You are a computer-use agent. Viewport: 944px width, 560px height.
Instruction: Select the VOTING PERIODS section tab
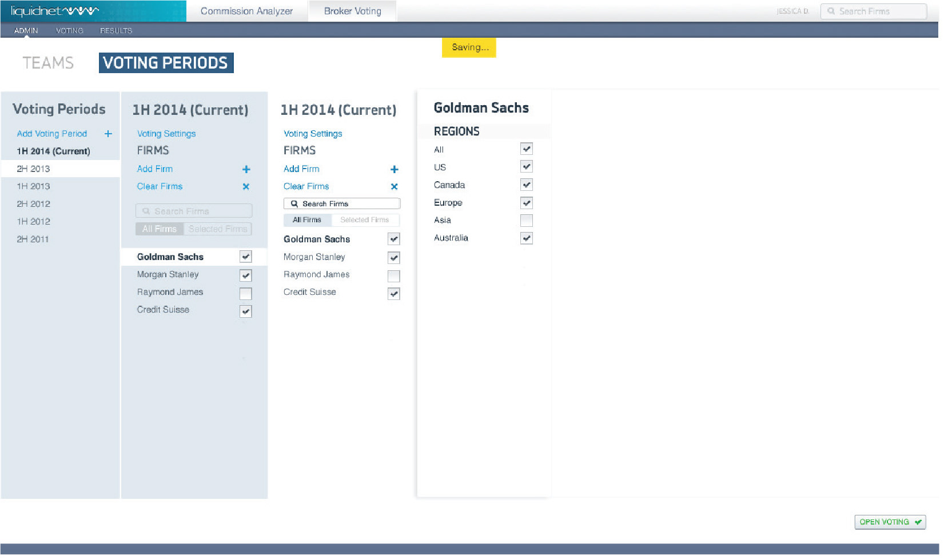coord(167,63)
